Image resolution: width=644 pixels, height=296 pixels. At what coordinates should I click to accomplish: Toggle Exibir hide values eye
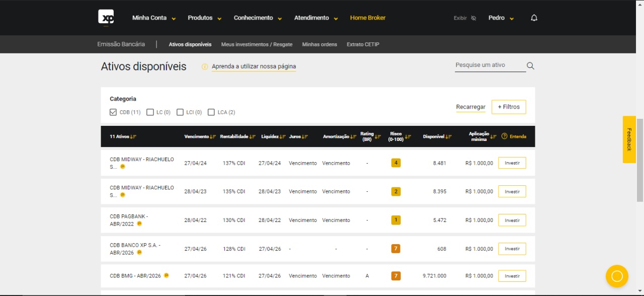pyautogui.click(x=473, y=18)
